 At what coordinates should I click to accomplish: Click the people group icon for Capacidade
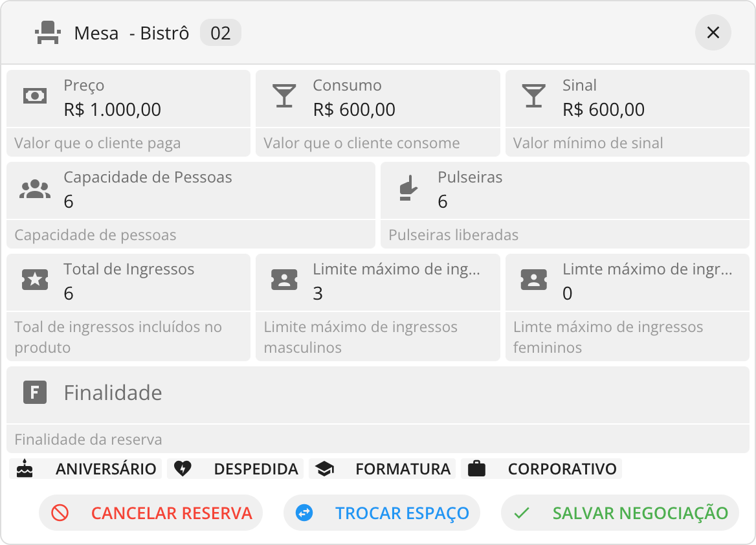[x=35, y=188]
